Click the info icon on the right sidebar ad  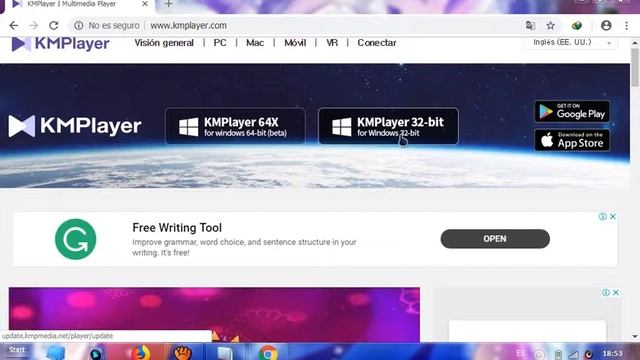point(606,292)
